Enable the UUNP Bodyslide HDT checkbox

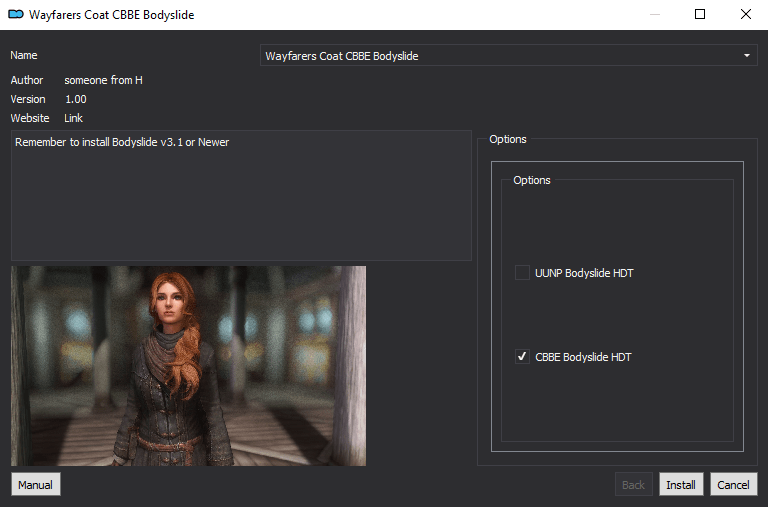[522, 273]
